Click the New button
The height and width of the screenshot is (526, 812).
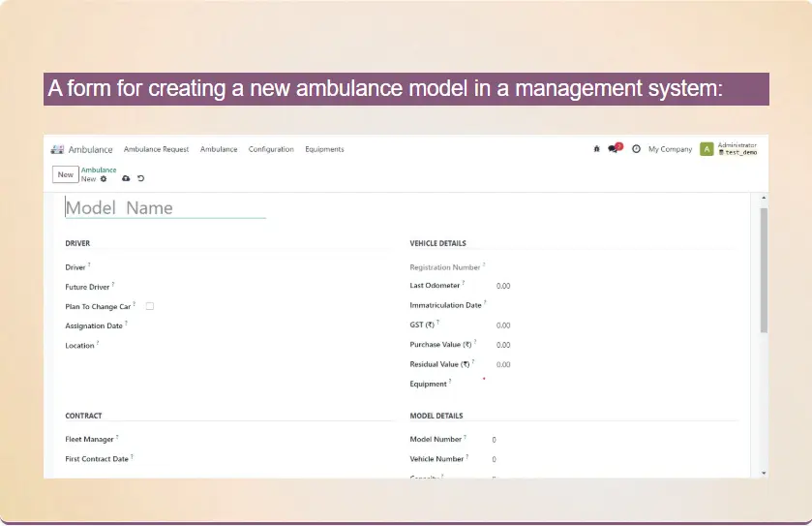[65, 175]
